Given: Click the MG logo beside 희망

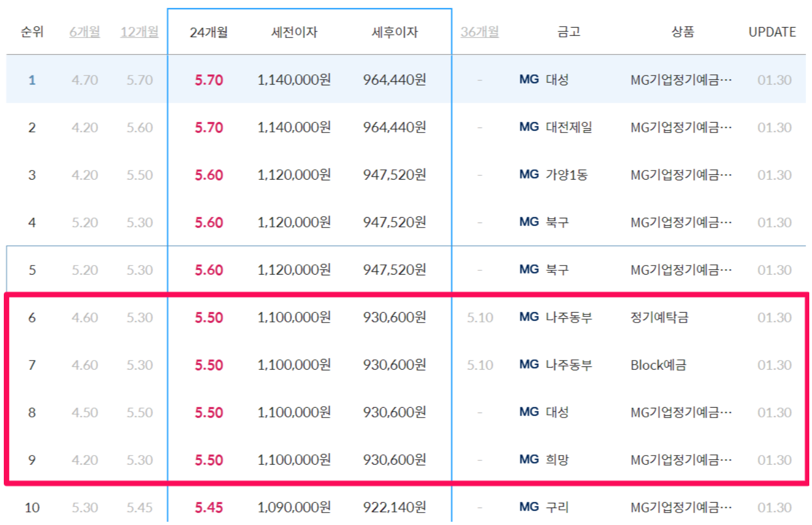Looking at the screenshot, I should click(x=529, y=460).
